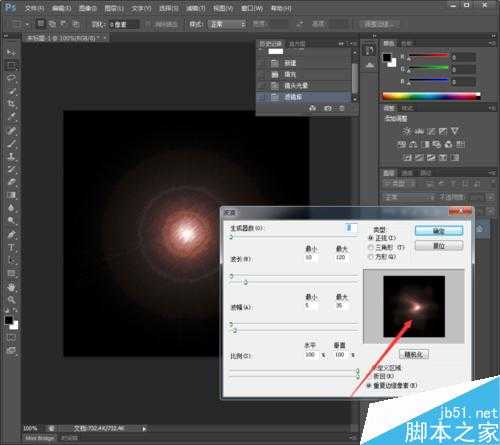Click the delete state trash icon in History panel
The width and height of the screenshot is (500, 445).
[342, 108]
